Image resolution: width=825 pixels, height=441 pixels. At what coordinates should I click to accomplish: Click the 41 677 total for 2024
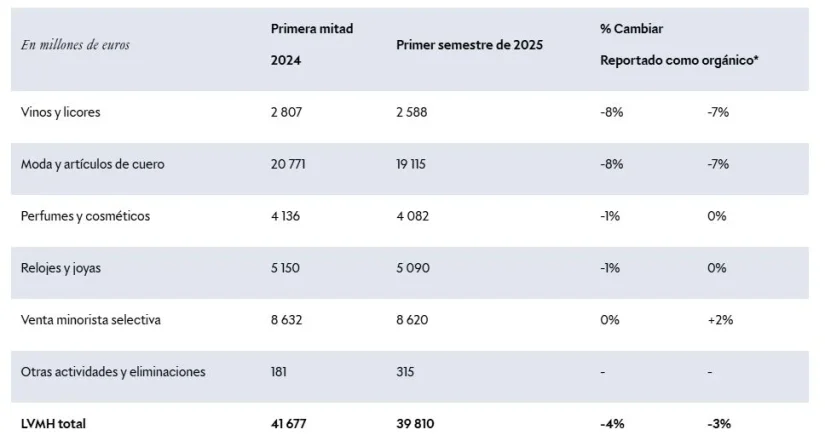pyautogui.click(x=289, y=424)
